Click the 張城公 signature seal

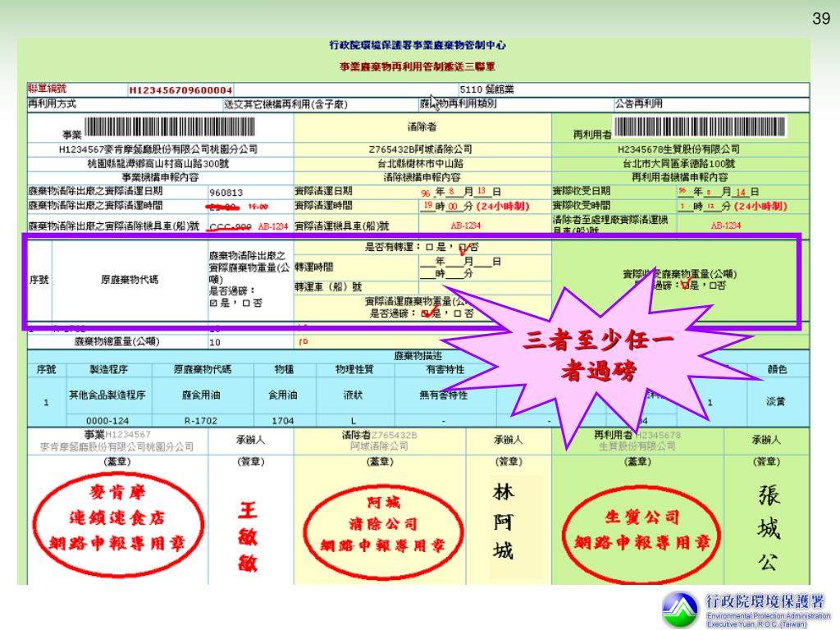pyautogui.click(x=768, y=527)
